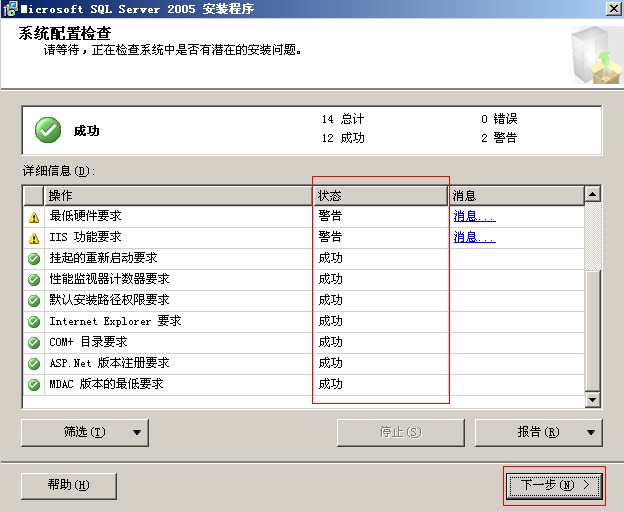Click the 下一步(N) next button
The width and height of the screenshot is (624, 511).
[x=555, y=485]
